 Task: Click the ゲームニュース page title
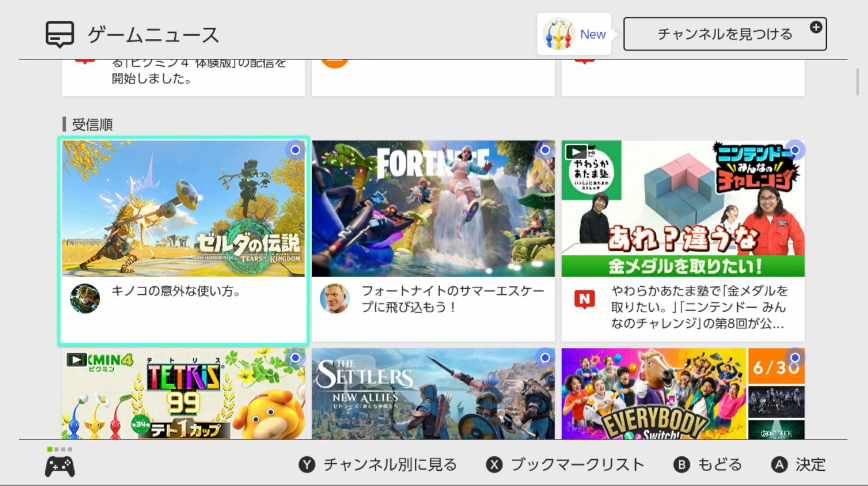pyautogui.click(x=153, y=35)
